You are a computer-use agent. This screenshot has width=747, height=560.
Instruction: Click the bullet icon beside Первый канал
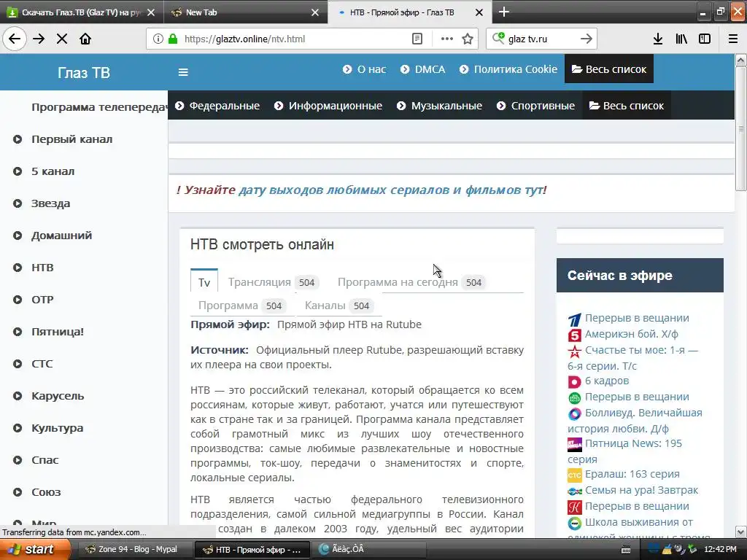click(x=18, y=139)
